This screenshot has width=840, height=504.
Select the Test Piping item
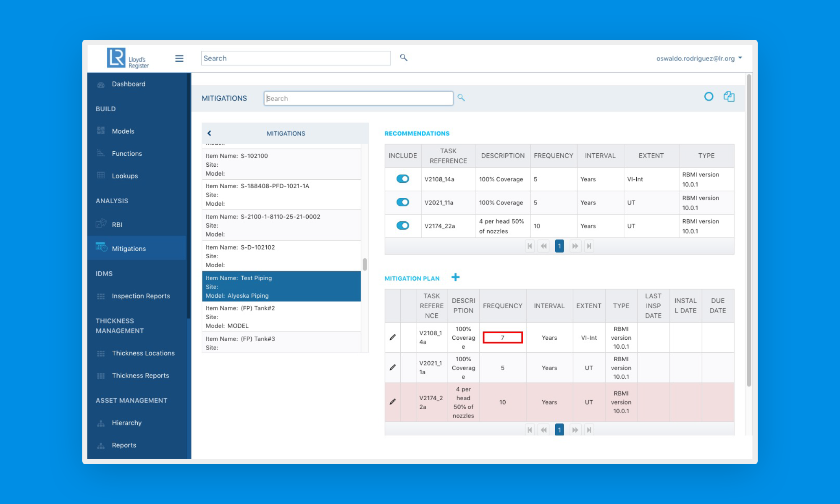tap(281, 286)
